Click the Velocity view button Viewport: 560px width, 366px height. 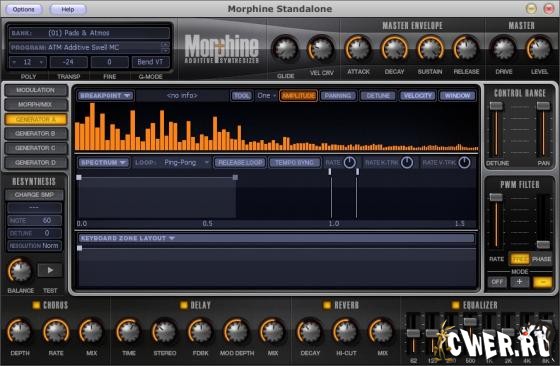click(x=418, y=96)
